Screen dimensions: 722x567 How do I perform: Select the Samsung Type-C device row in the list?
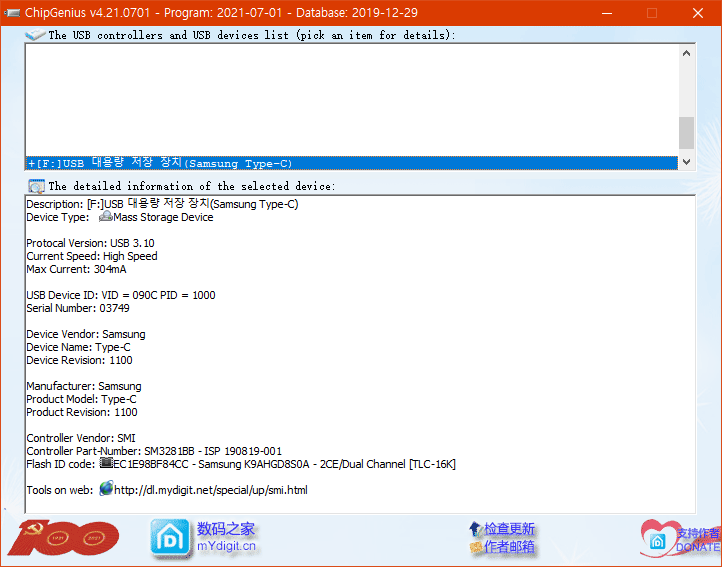click(x=351, y=163)
